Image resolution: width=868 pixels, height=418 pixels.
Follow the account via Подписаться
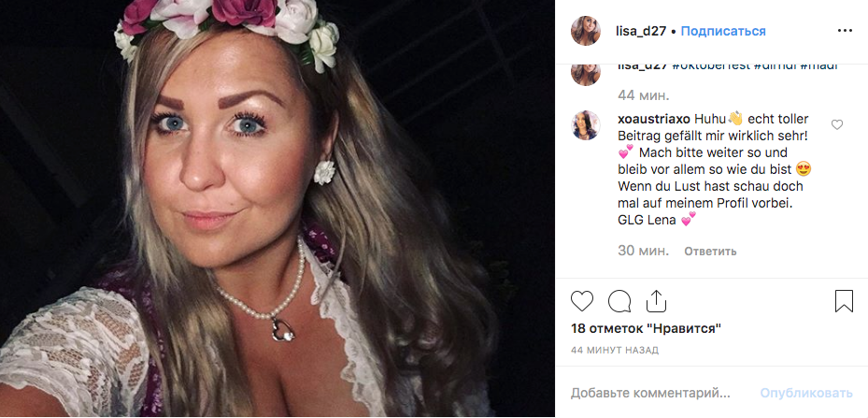723,31
